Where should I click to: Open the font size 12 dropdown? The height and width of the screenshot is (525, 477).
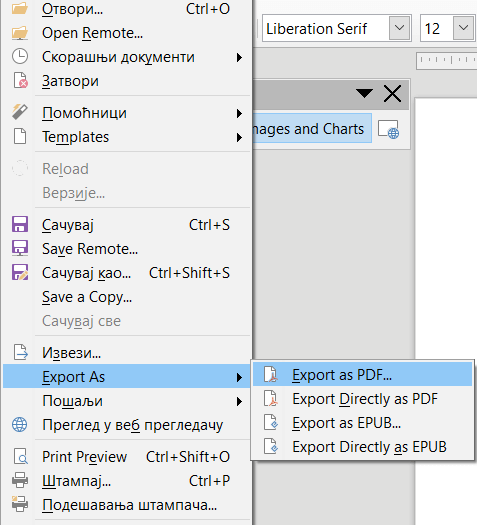coord(463,28)
